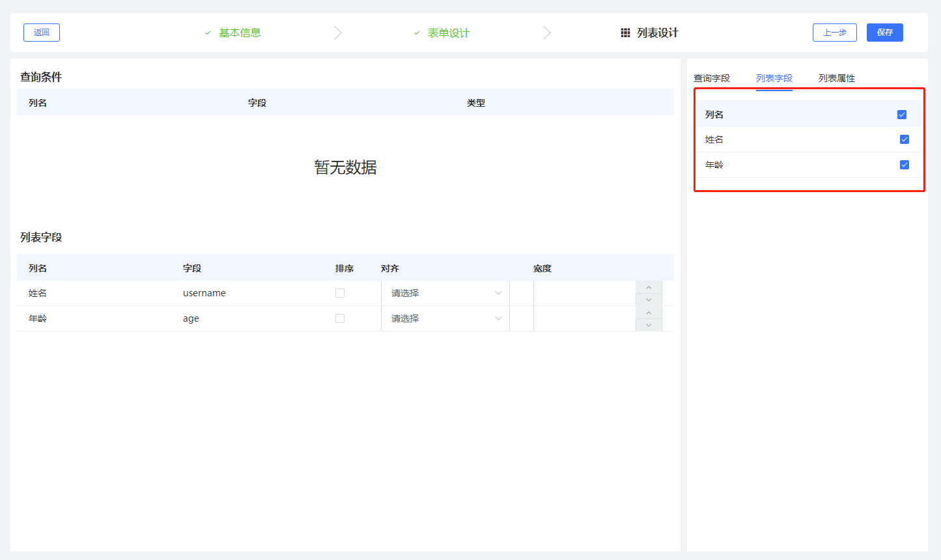Decrease width value for 姓名 row
This screenshot has height=560, width=941.
649,300
